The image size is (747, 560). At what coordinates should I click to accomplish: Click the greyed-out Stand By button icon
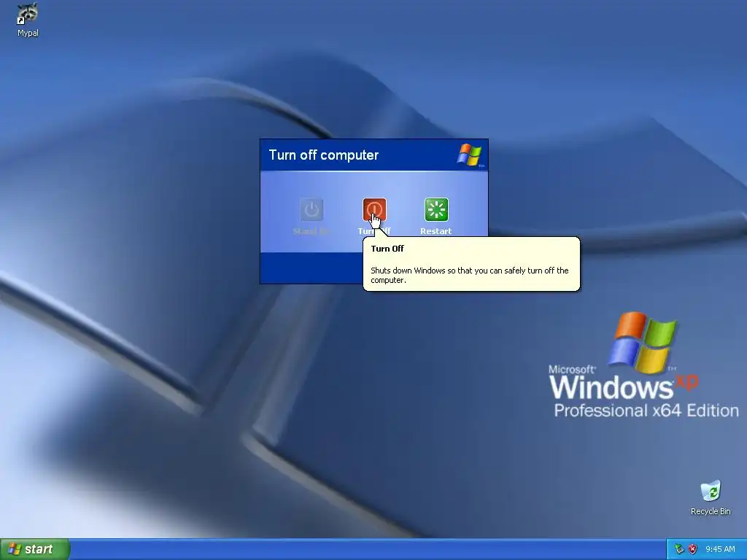(x=311, y=209)
